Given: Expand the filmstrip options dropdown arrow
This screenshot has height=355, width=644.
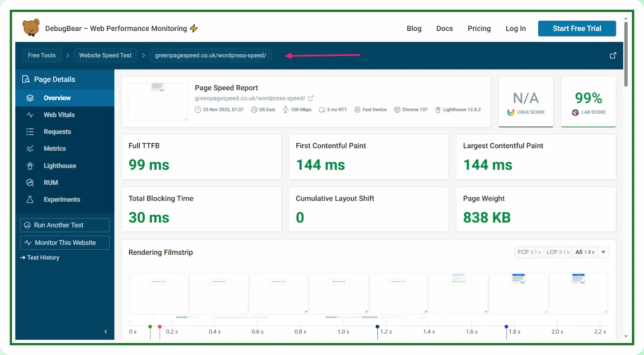Looking at the screenshot, I should (x=603, y=252).
